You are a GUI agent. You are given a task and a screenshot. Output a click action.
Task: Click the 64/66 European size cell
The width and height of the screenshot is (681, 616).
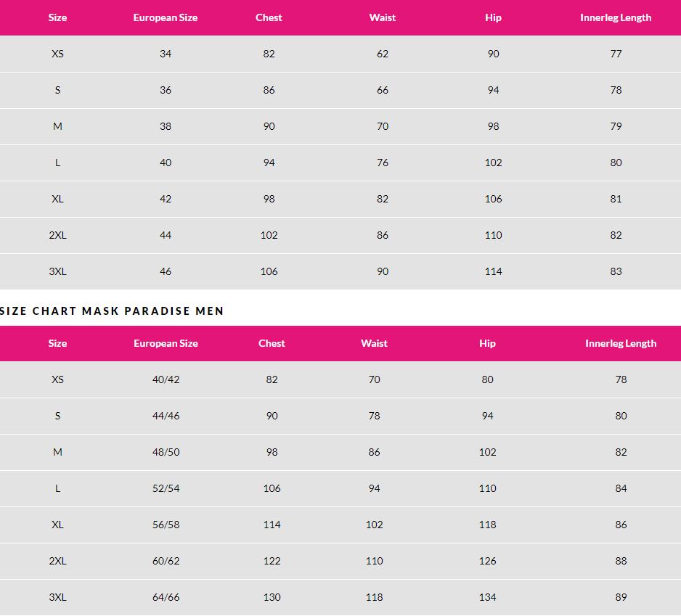166,597
